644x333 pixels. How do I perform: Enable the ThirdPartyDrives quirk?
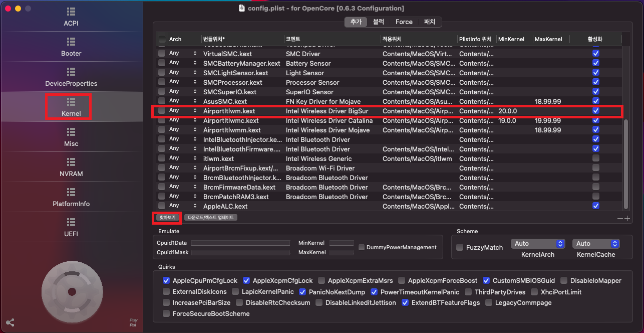[468, 291]
